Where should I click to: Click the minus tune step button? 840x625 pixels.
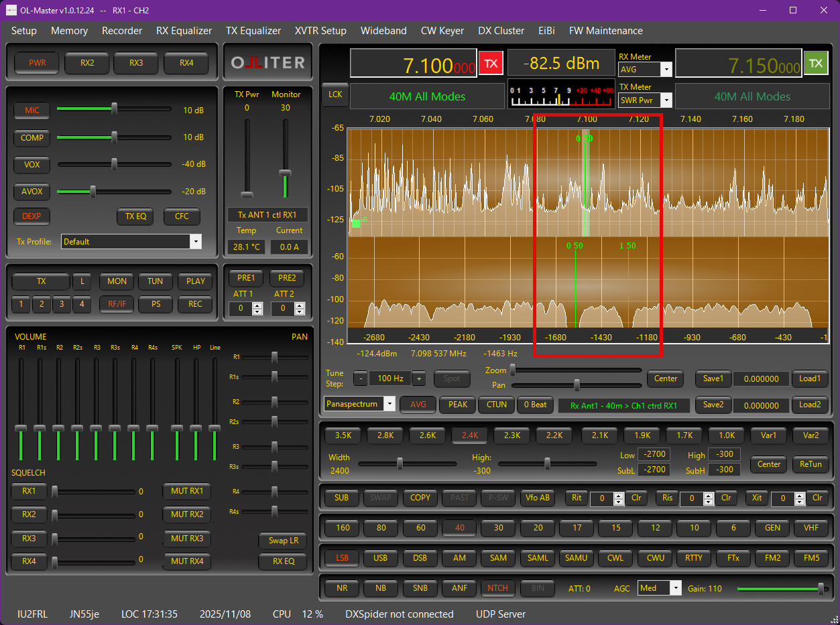click(x=361, y=378)
